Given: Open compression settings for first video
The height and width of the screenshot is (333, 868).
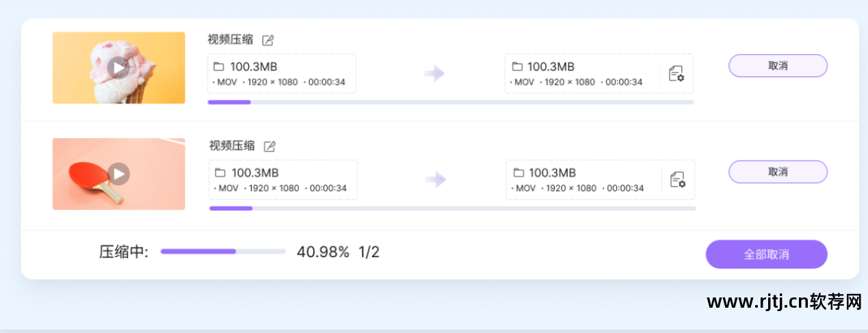Looking at the screenshot, I should click(x=676, y=74).
